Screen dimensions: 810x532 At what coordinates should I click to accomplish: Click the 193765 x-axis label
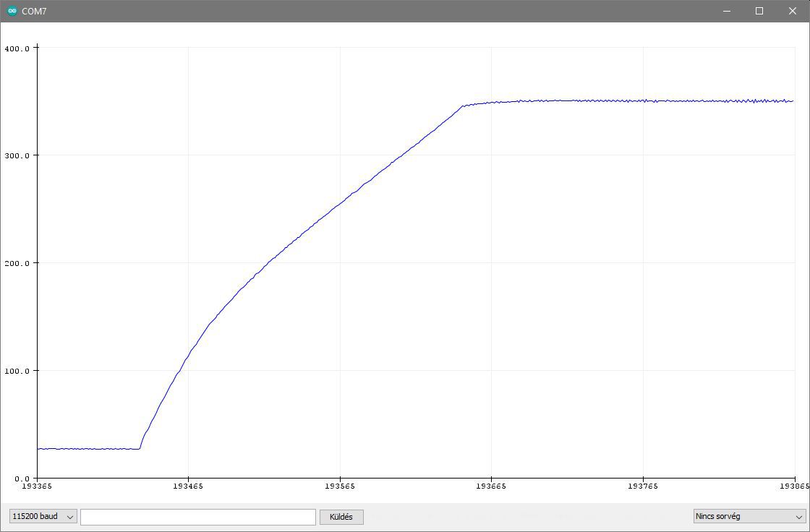(x=643, y=486)
